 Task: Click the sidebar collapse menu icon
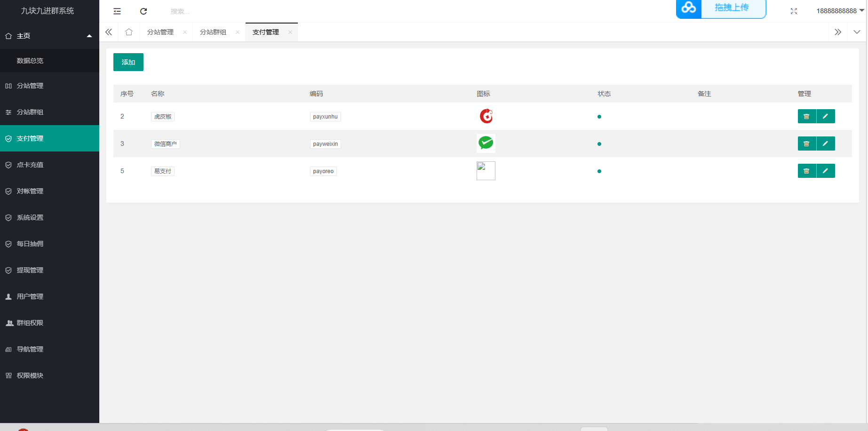(117, 11)
